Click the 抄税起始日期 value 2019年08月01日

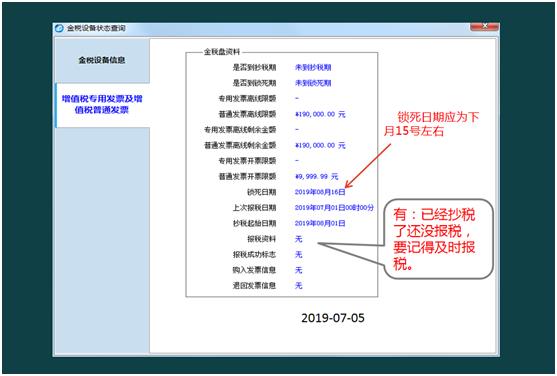click(x=320, y=224)
